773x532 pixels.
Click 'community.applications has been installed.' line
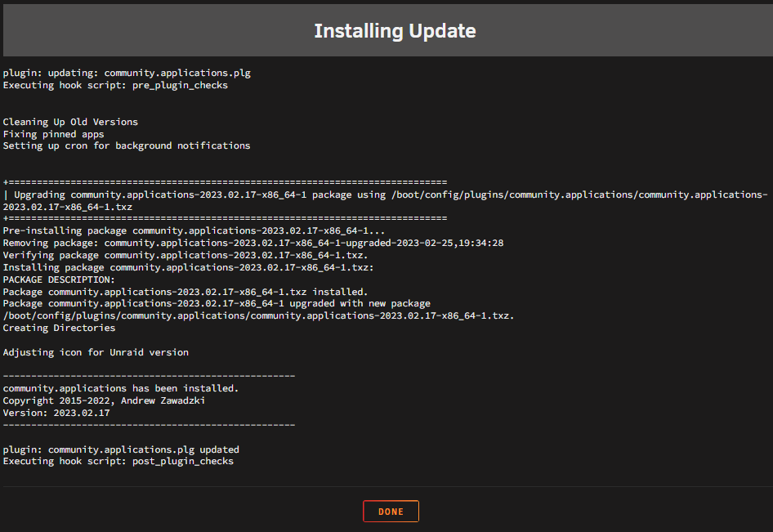click(x=121, y=388)
